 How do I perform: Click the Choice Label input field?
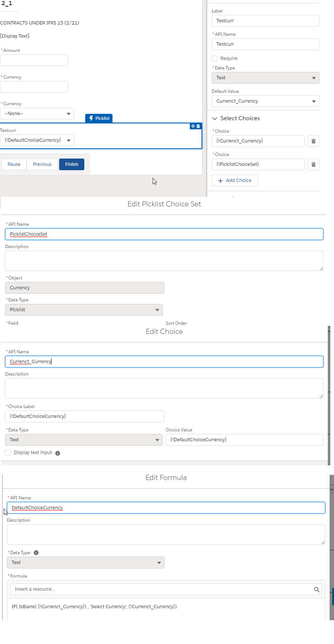(84, 416)
